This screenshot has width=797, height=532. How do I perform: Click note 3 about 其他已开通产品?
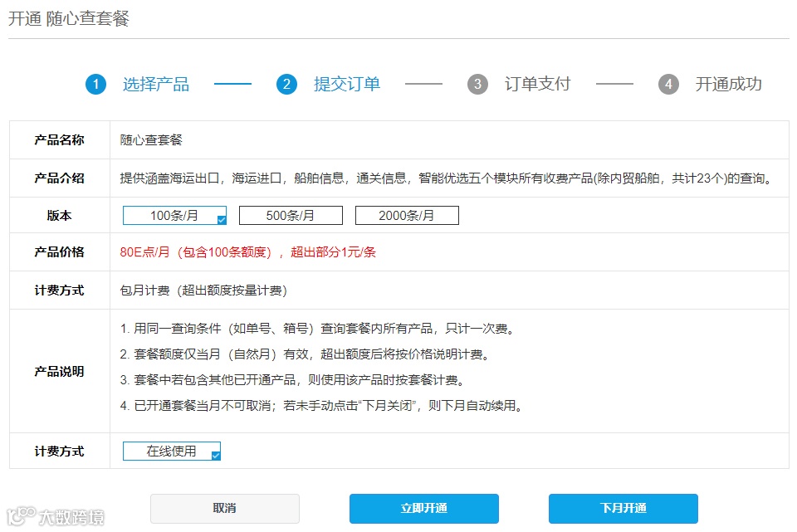tap(293, 380)
